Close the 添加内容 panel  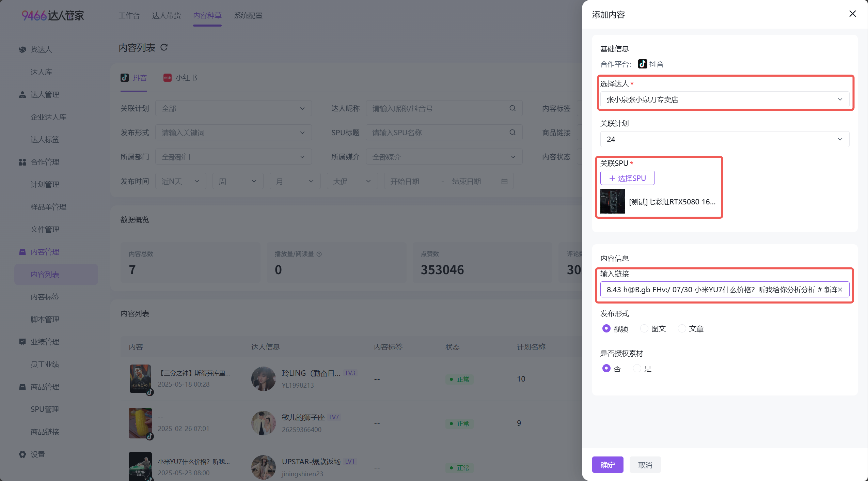(x=852, y=14)
